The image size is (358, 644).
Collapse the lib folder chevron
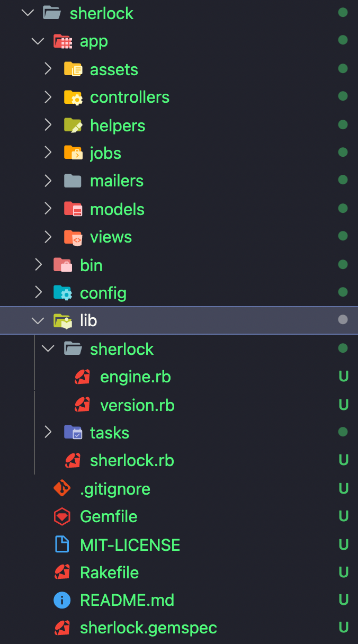pos(38,320)
